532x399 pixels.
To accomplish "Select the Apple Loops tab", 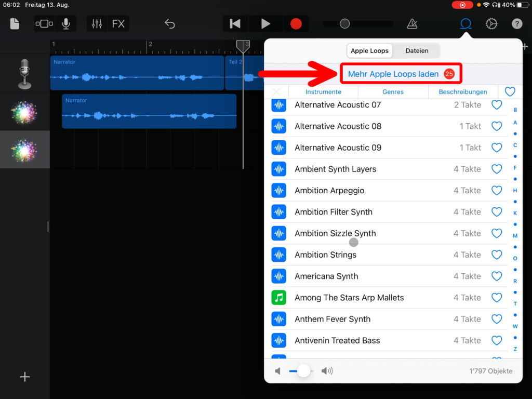I will [370, 51].
